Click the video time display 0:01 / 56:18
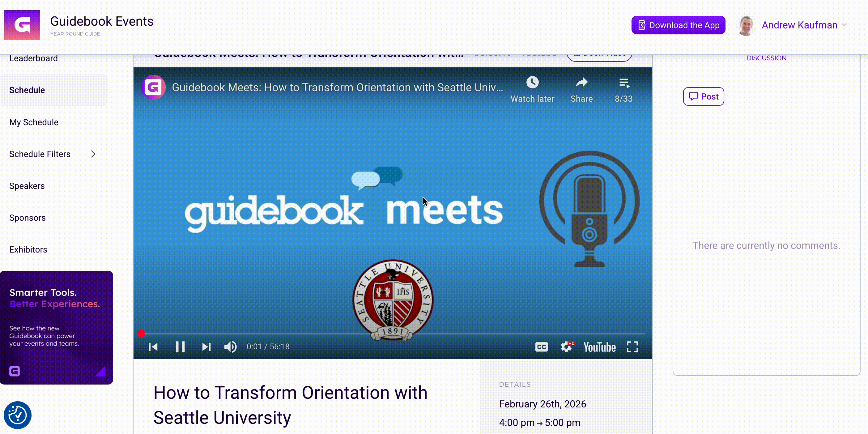Screen dimensions: 868x434 point(268,347)
